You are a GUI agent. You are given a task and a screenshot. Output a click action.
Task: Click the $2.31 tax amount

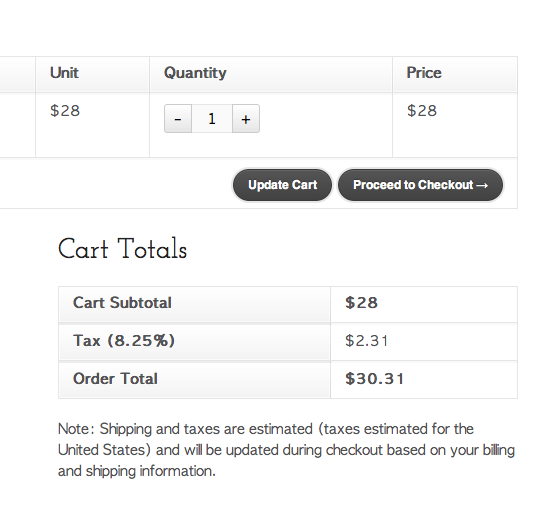click(366, 341)
